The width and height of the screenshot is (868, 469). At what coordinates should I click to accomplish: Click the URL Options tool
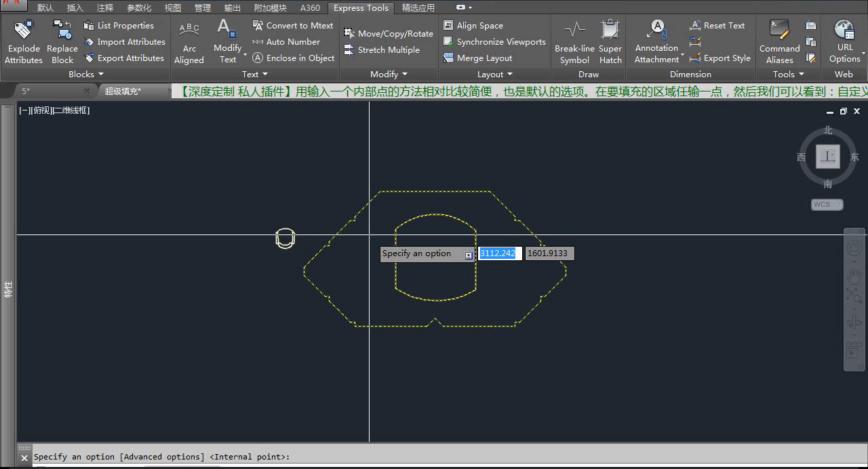[844, 42]
